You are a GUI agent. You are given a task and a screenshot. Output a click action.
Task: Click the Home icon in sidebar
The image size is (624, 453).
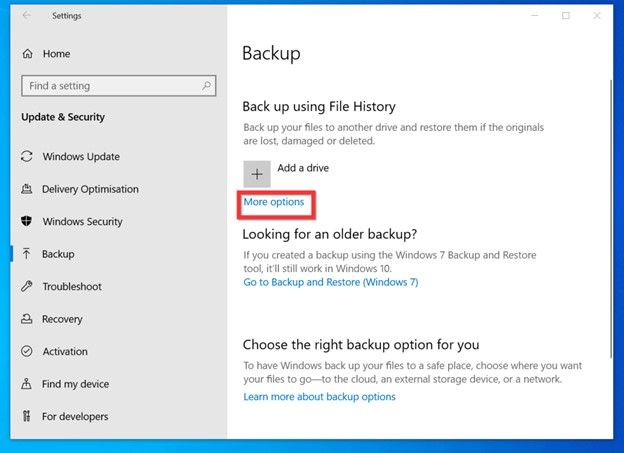(x=27, y=54)
